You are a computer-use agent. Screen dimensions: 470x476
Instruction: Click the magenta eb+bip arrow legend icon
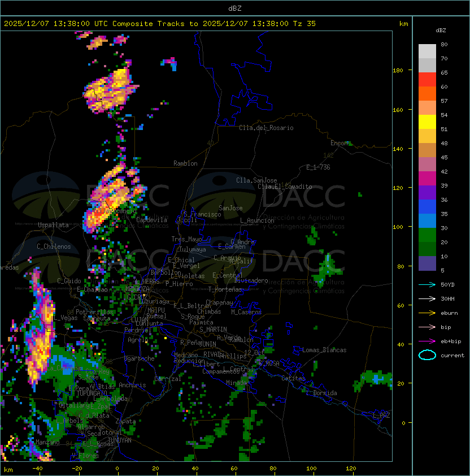point(427,341)
